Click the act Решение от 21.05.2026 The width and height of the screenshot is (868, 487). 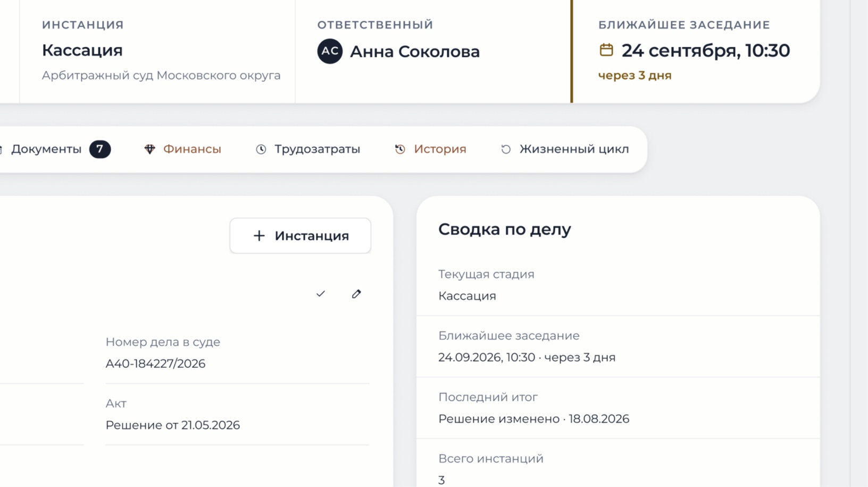point(173,425)
